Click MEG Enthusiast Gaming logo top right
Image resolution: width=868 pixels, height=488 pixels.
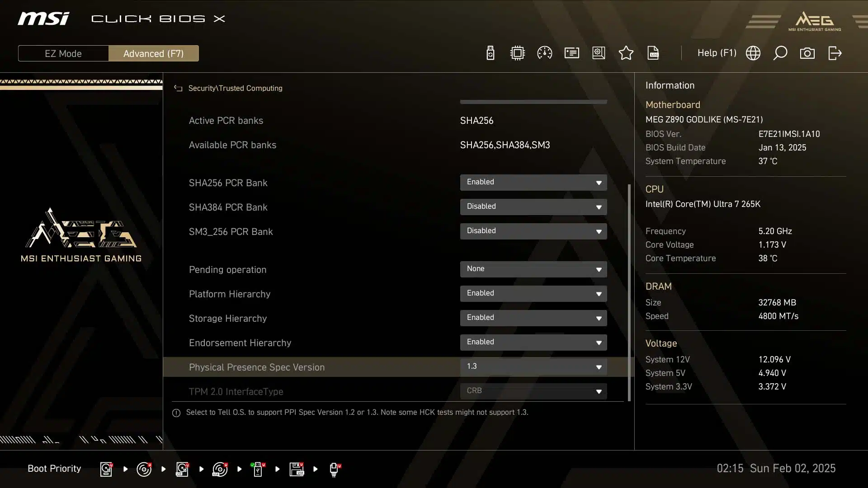pyautogui.click(x=815, y=21)
